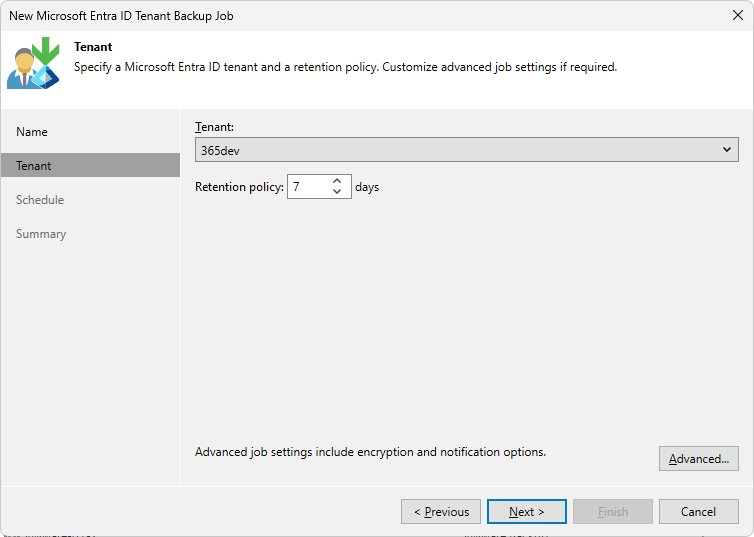This screenshot has height=537, width=754.
Task: Click the Entra ID tenant backup wizard icon
Action: [33, 63]
